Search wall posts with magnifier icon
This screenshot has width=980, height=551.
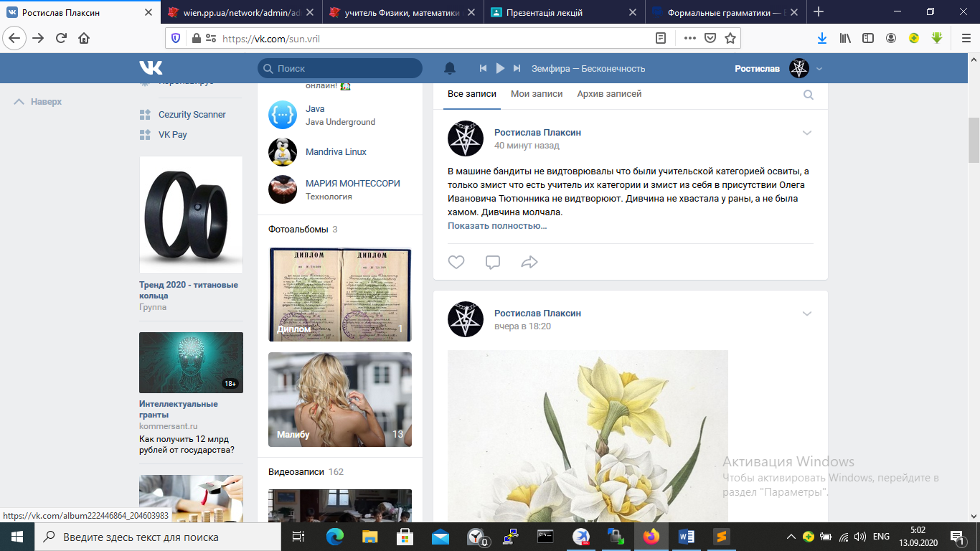[x=809, y=95]
